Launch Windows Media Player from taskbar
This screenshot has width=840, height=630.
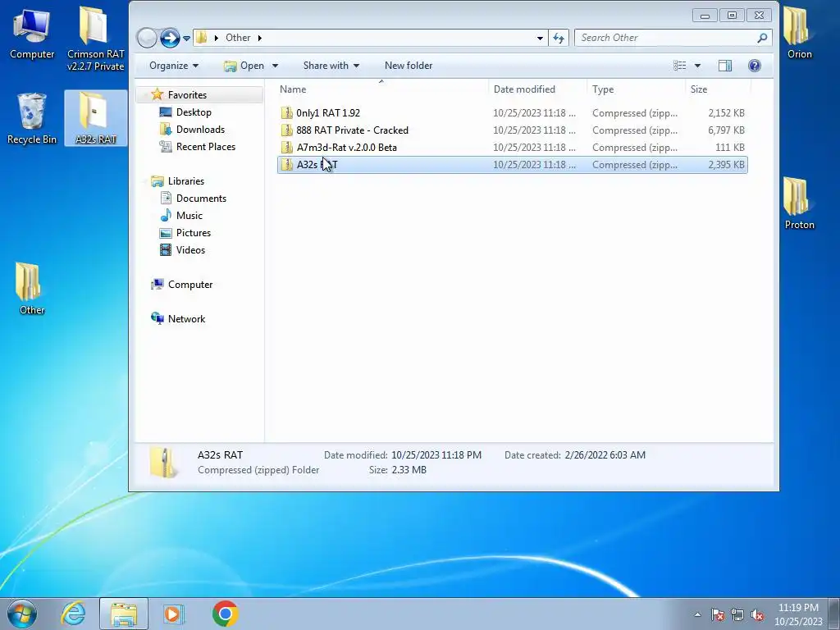(x=173, y=614)
